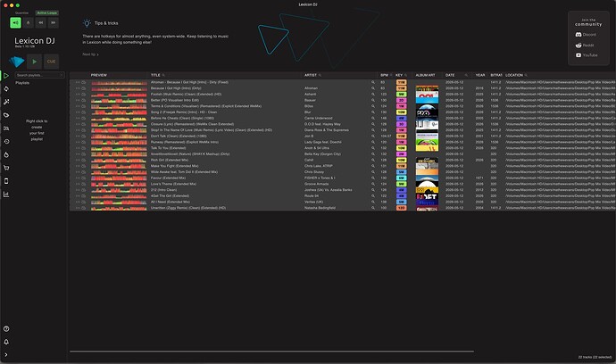
Task: Click the waveform preview of Talk To You
Action: 119,148
